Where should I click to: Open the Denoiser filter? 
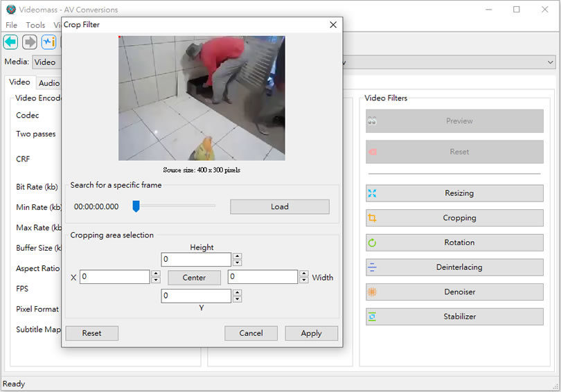tap(454, 292)
